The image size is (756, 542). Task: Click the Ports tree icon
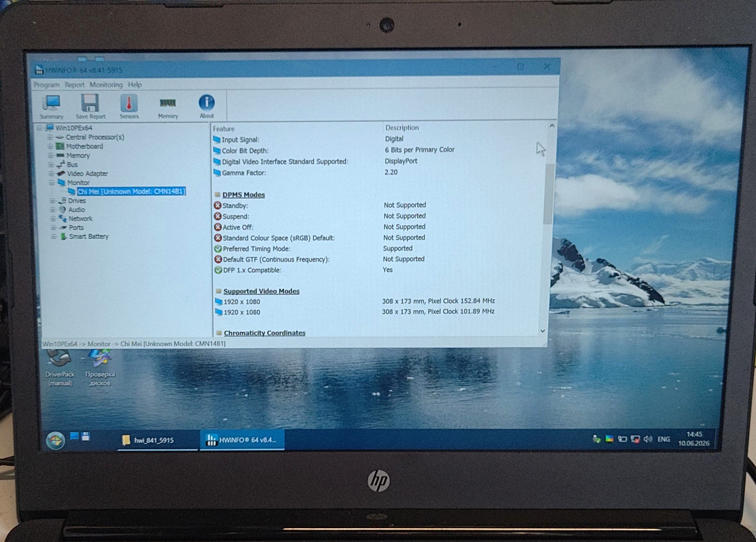pos(63,227)
